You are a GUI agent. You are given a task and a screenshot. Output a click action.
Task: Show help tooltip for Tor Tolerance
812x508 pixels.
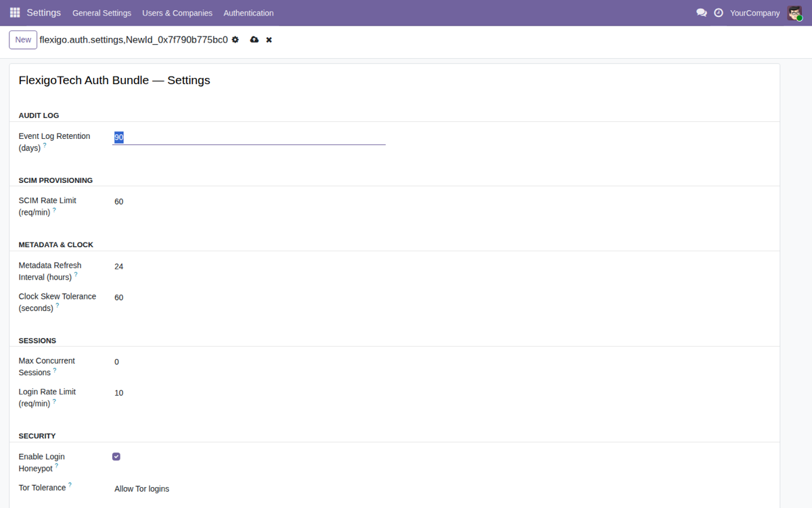click(70, 486)
